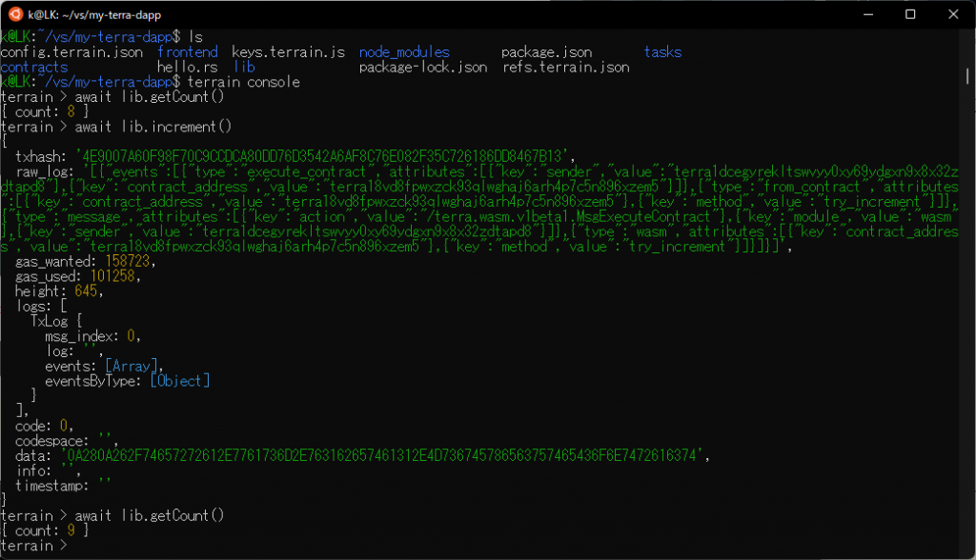Click the node_modules directory name
Screen dimensions: 976x560
405,52
